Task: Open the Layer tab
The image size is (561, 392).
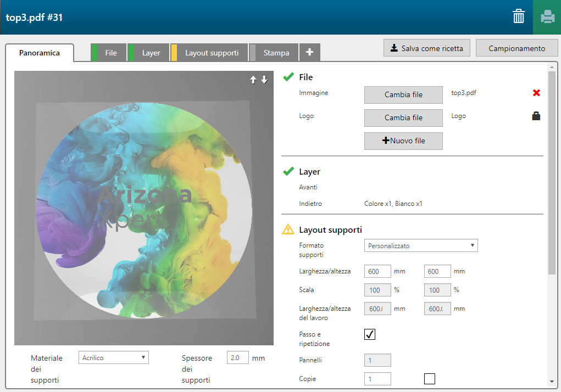Action: [148, 53]
